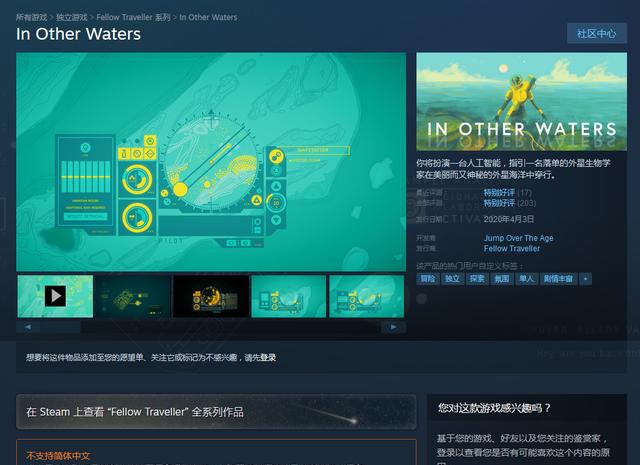Open recent reviews 特别好评 (17) link
Screen dimensions: 640x465
point(508,192)
